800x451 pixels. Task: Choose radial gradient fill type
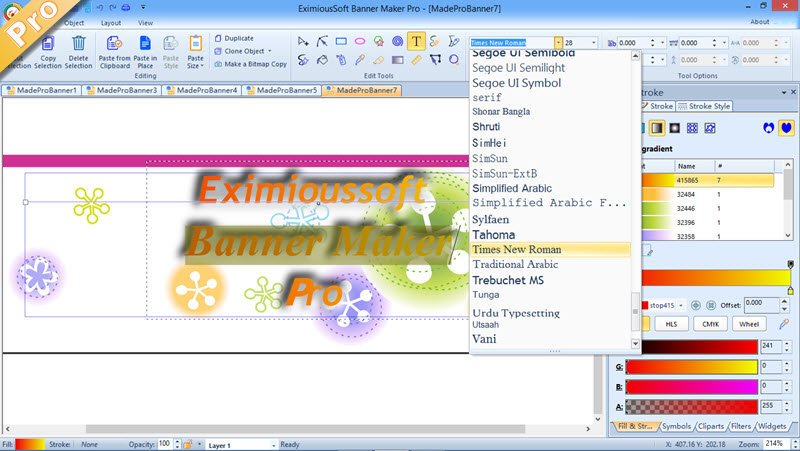(674, 128)
